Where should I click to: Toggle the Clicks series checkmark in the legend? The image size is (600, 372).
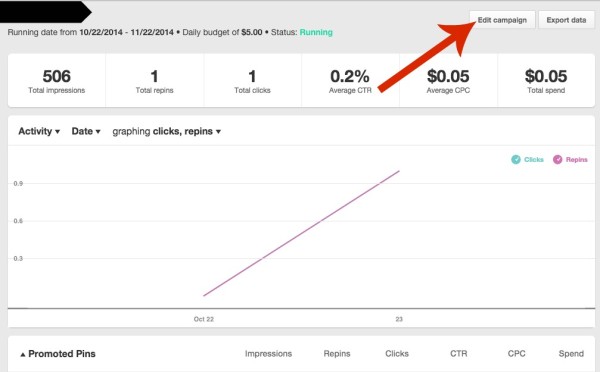pos(515,160)
